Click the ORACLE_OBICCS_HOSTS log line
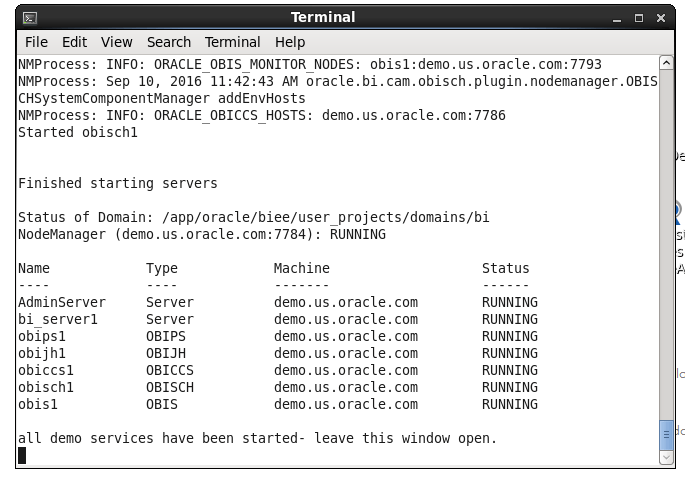Screen dimensions: 685x479 click(x=262, y=115)
